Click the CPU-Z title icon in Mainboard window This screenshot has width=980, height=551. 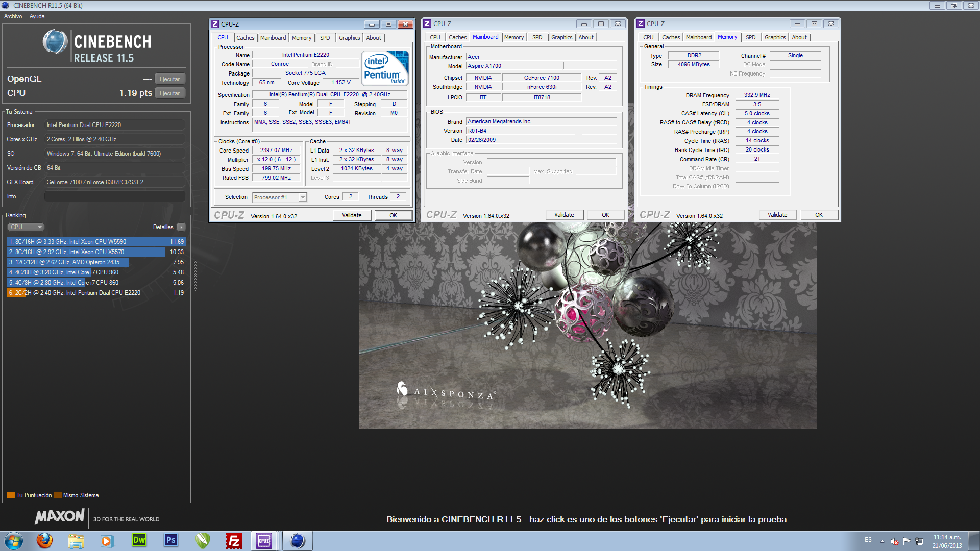pos(428,23)
